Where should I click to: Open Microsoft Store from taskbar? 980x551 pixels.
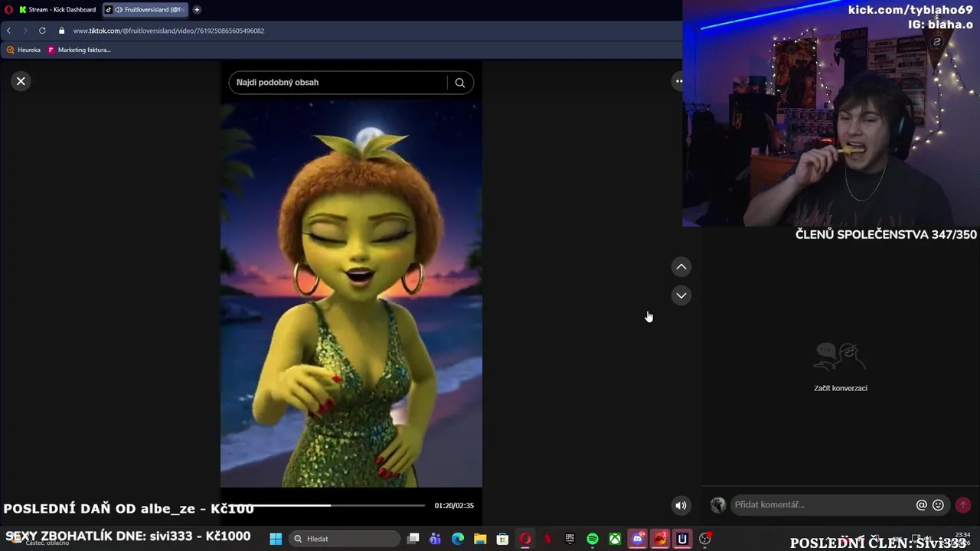pos(502,539)
